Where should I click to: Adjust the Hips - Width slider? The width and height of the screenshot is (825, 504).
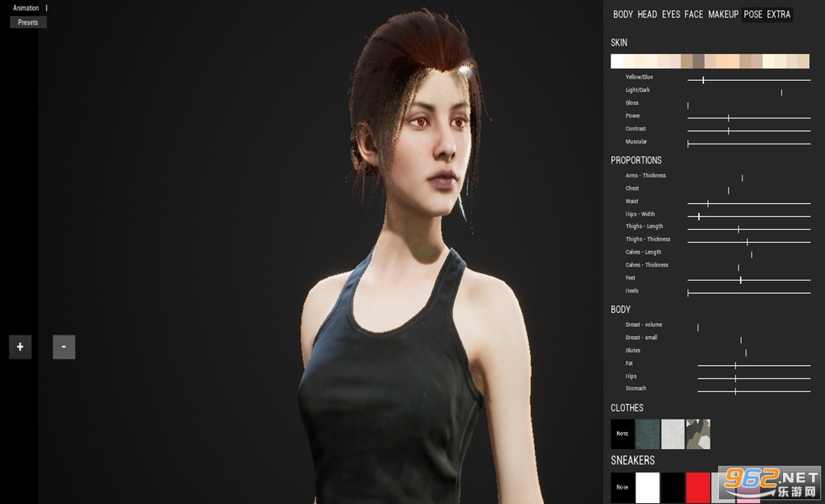[x=749, y=216]
